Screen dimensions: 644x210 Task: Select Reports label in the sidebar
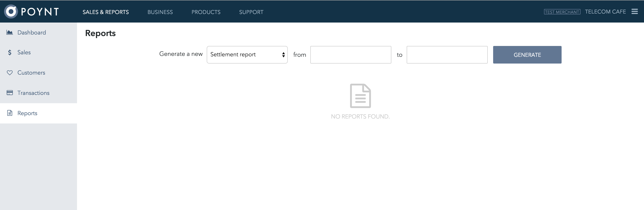(27, 113)
